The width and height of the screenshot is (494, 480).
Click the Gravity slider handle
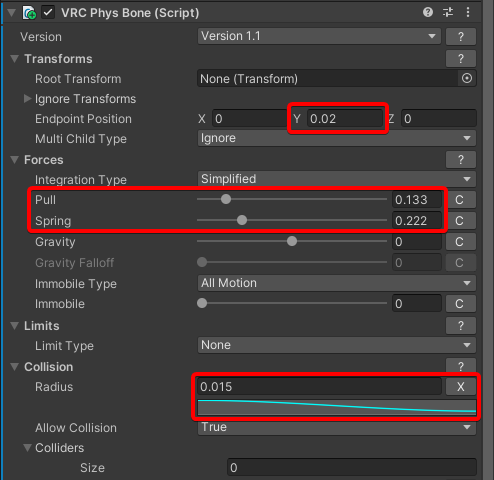292,241
